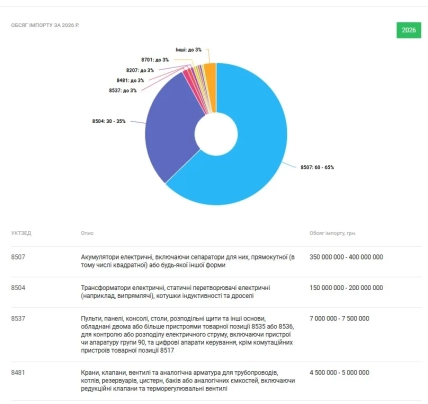This screenshot has width=428, height=404.
Task: Click the 'Трансформатори електричні' description
Action: tap(175, 292)
